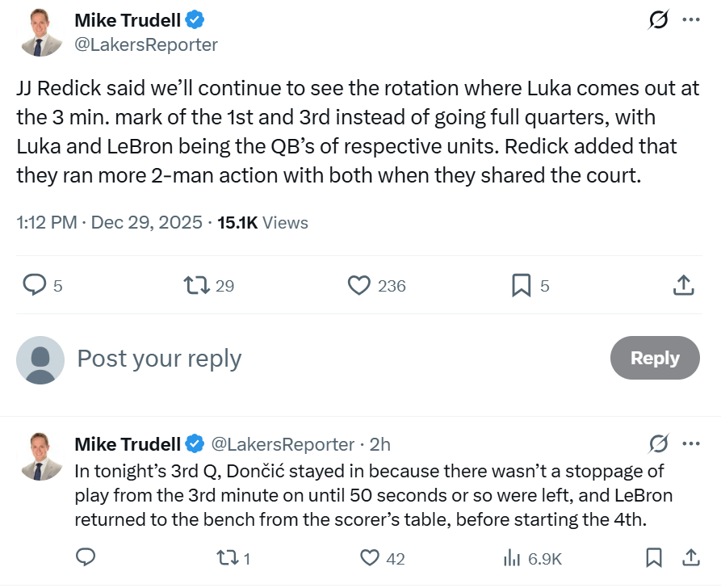Click the reply comment icon on main post
The height and width of the screenshot is (588, 721).
point(34,284)
